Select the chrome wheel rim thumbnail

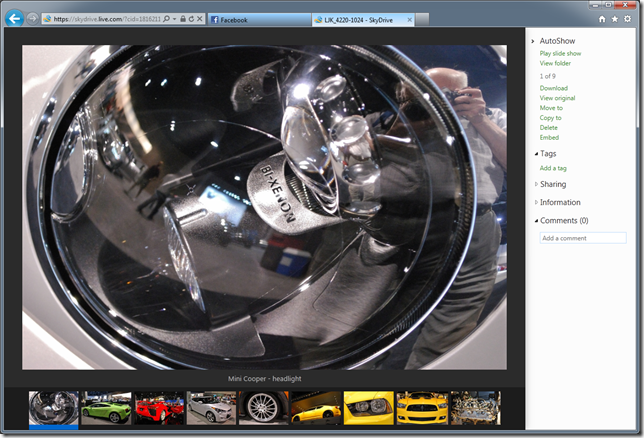(x=263, y=408)
